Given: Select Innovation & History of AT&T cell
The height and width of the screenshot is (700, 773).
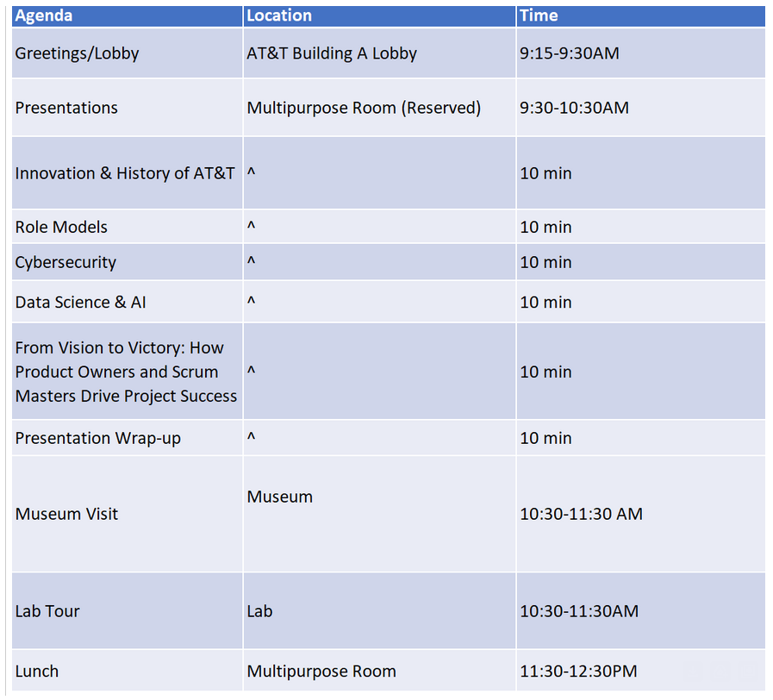Looking at the screenshot, I should (x=128, y=173).
